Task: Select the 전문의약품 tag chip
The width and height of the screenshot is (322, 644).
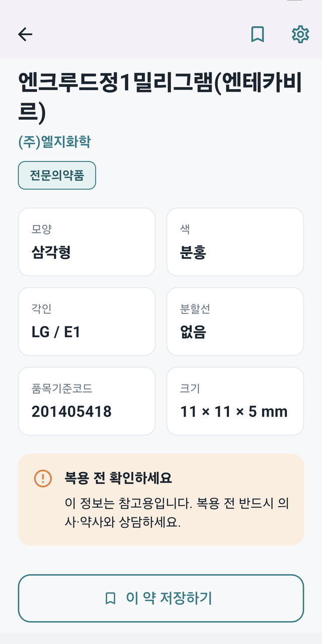Action: click(x=57, y=176)
